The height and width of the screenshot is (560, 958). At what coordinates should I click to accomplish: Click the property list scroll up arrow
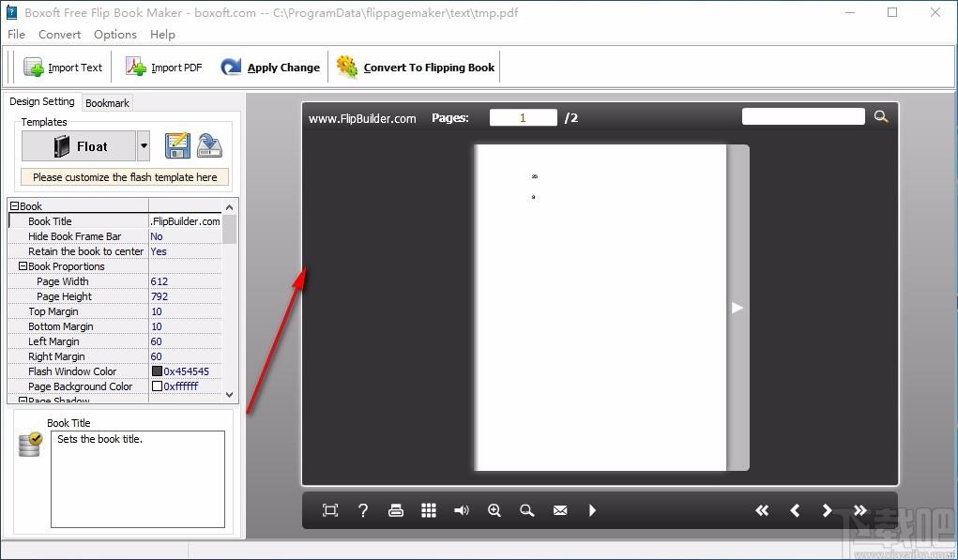(230, 207)
